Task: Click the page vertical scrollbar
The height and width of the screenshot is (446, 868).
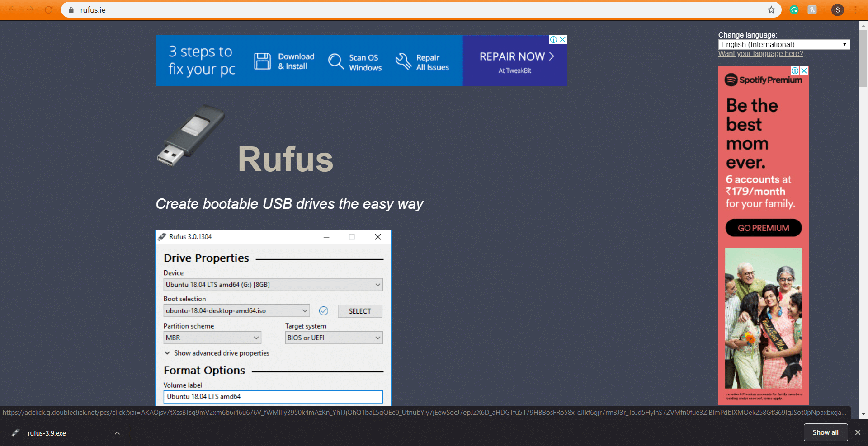Action: coord(863,59)
